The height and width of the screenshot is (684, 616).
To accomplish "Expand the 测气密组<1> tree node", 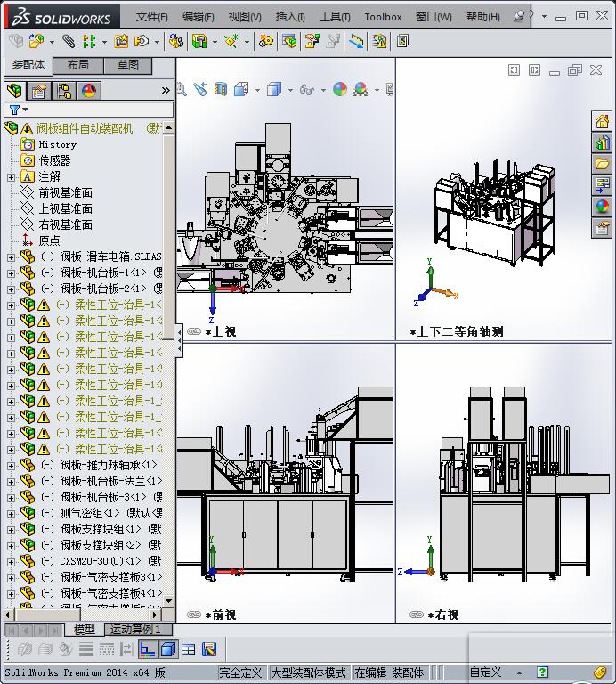I will [11, 514].
